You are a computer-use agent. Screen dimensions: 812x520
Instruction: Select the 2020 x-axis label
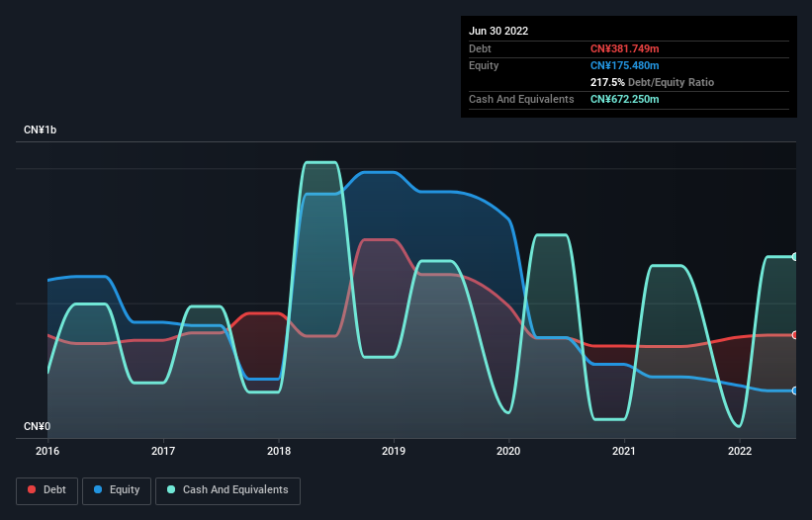coord(508,451)
